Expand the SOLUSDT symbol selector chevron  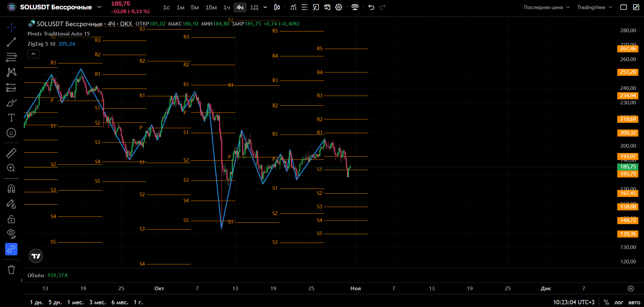(x=99, y=7)
